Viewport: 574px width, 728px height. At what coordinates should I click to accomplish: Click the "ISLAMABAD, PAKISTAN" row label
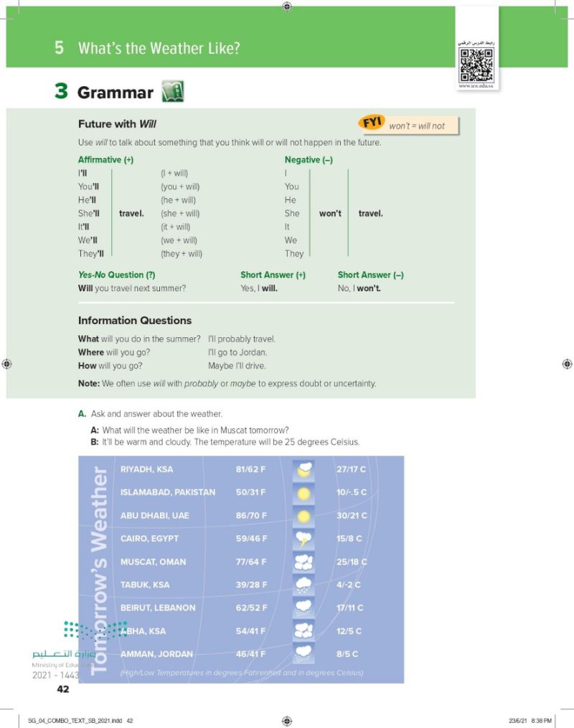click(x=168, y=492)
